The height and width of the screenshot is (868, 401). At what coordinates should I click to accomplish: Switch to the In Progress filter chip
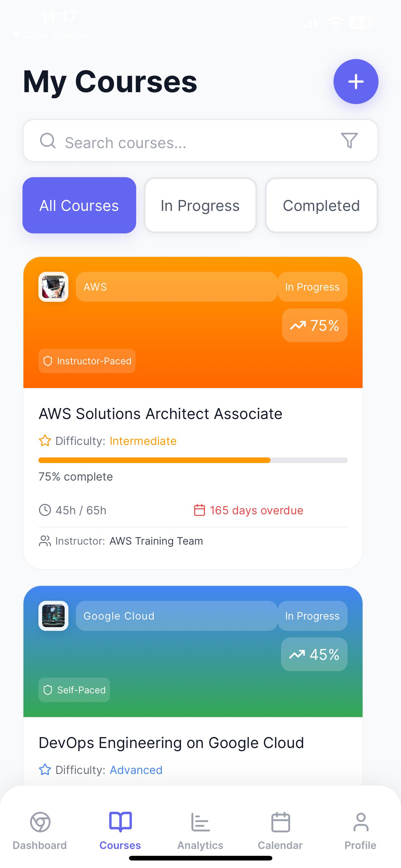pyautogui.click(x=200, y=205)
